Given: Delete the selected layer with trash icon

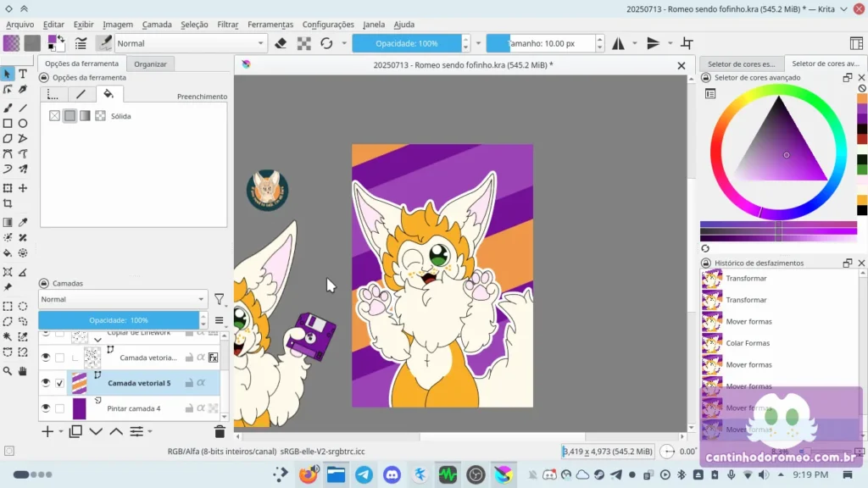Looking at the screenshot, I should pyautogui.click(x=220, y=431).
